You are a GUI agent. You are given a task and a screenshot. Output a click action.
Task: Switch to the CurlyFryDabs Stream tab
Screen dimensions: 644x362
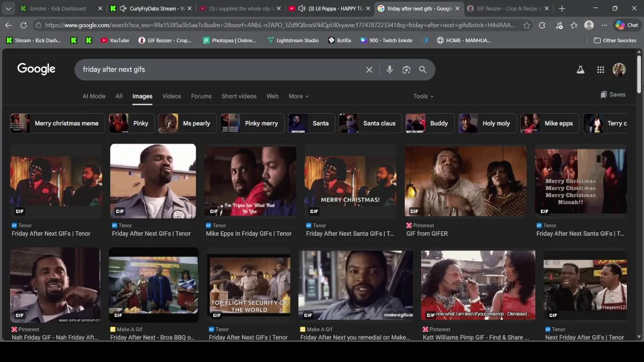click(156, 9)
